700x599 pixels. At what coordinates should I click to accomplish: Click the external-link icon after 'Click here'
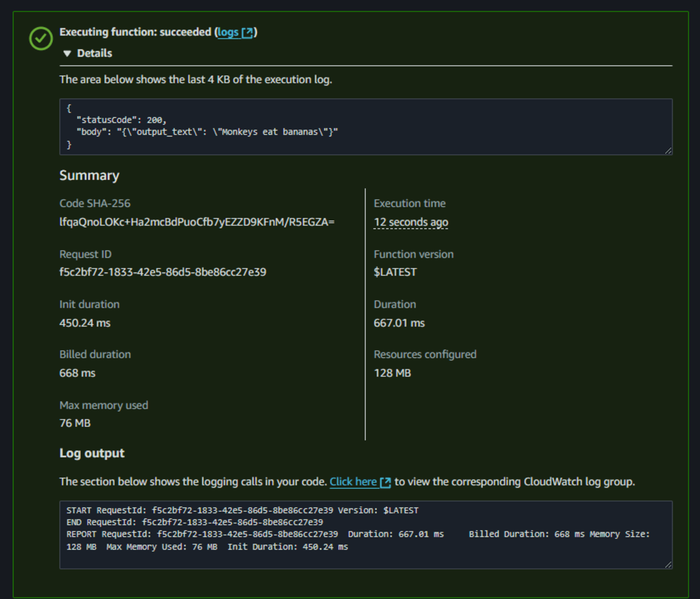385,482
